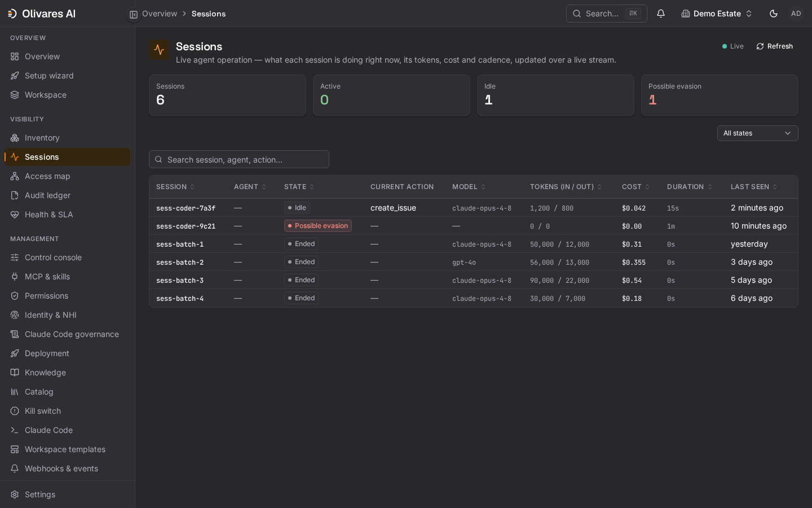Go to Overview in the sidebar
The image size is (812, 508).
pos(67,56)
